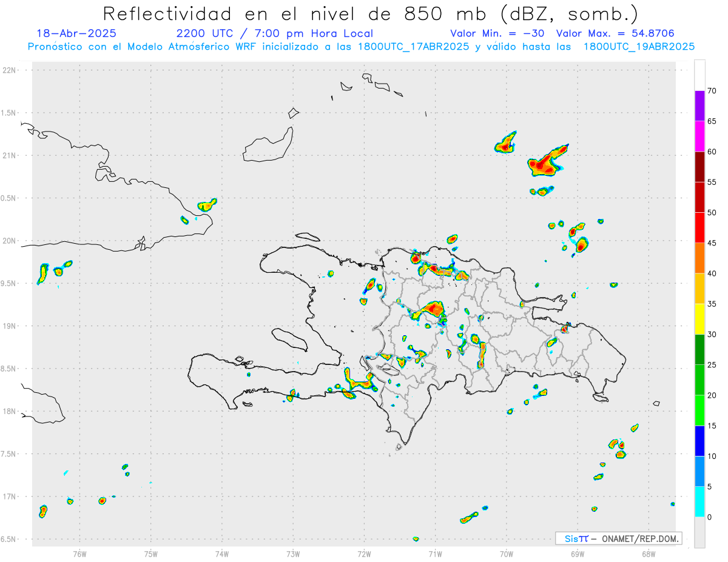Pick the bright red segment between 45 and 50
Viewport: 728px width, 562px height.
(699, 228)
